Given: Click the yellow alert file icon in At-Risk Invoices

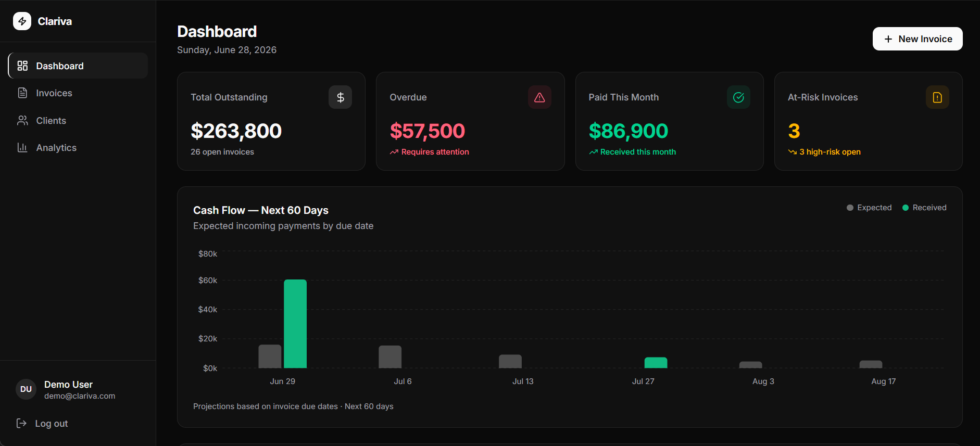Looking at the screenshot, I should point(937,97).
